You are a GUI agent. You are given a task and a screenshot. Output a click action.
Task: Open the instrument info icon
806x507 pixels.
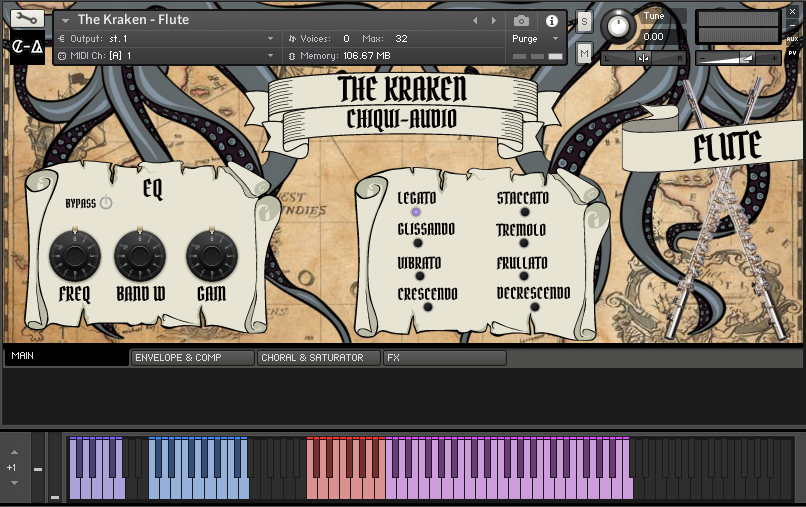click(x=552, y=21)
